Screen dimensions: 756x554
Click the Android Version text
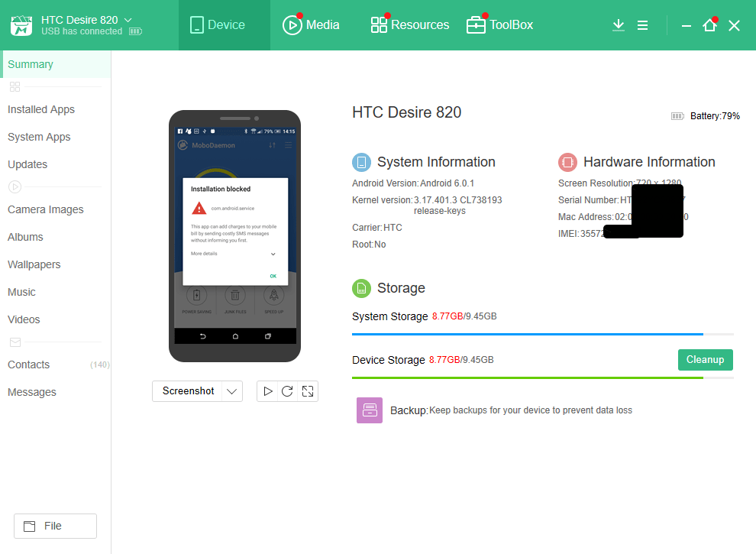click(413, 183)
